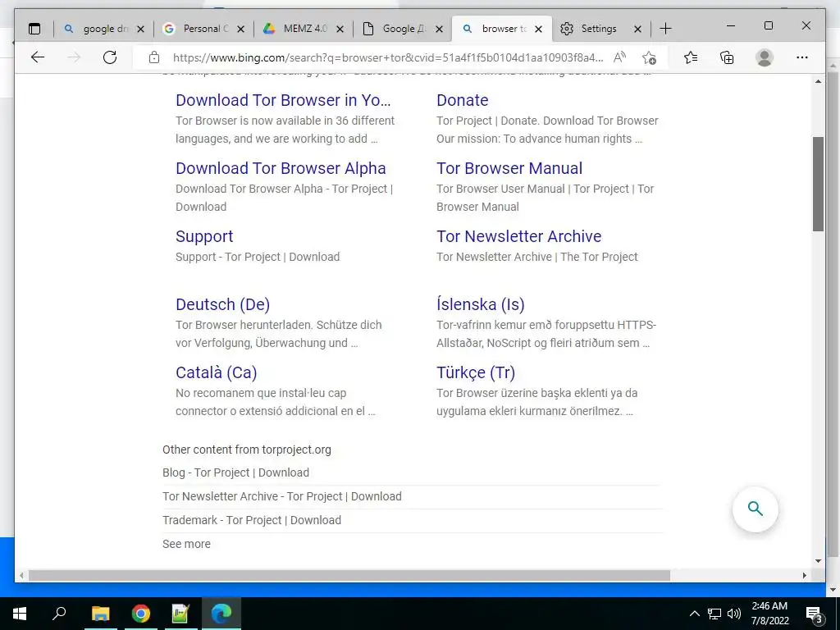Open the profile account icon
Image resolution: width=840 pixels, height=630 pixels.
point(765,57)
